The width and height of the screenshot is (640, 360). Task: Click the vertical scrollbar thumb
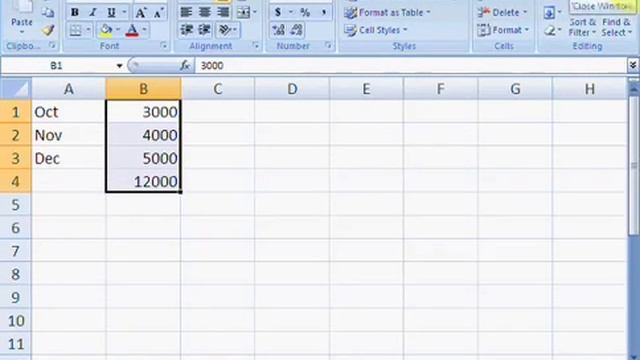point(633,165)
